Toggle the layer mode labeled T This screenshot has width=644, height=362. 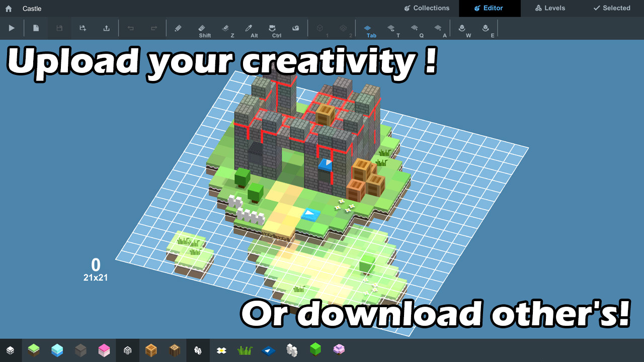click(391, 28)
